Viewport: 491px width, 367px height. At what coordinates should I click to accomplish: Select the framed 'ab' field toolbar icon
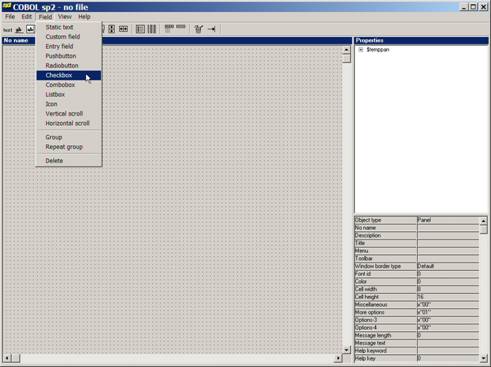click(x=31, y=29)
